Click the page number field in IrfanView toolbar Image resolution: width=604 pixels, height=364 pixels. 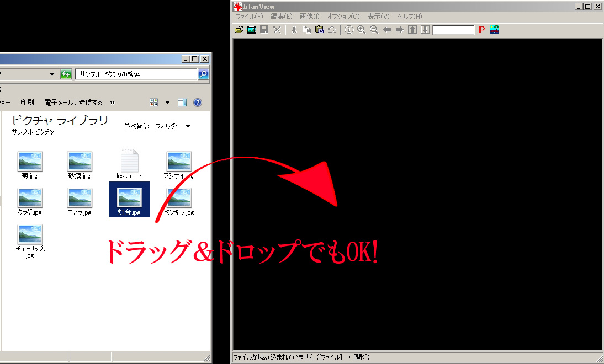pos(453,30)
